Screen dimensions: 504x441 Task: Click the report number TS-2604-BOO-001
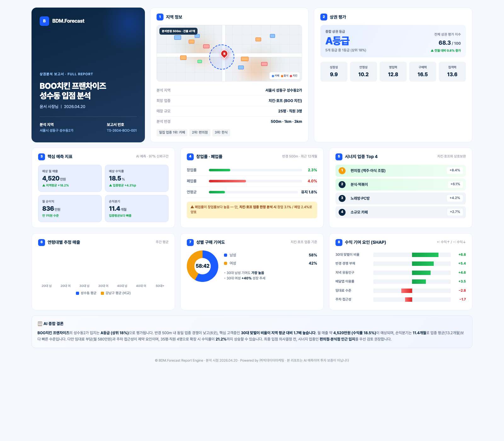pyautogui.click(x=122, y=130)
